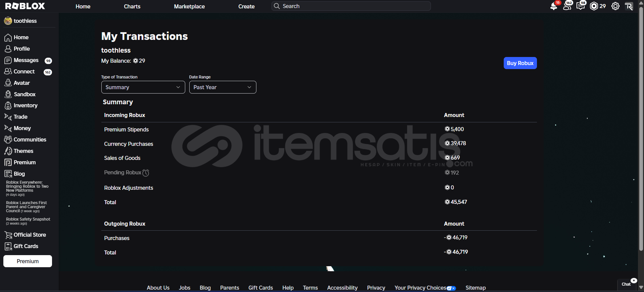Open blog post Roblox Launches First Parent and Caregiver Council
644x292 pixels.
click(x=27, y=207)
